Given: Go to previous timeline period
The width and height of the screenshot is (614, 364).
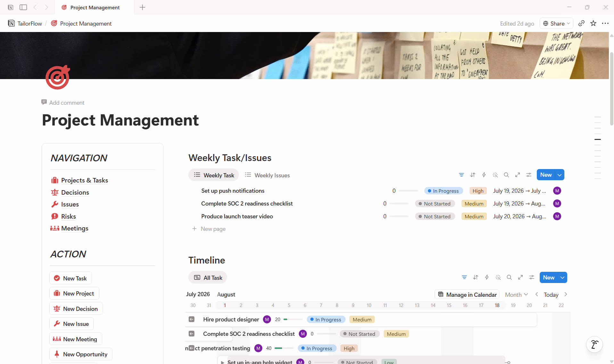Looking at the screenshot, I should pos(537,295).
